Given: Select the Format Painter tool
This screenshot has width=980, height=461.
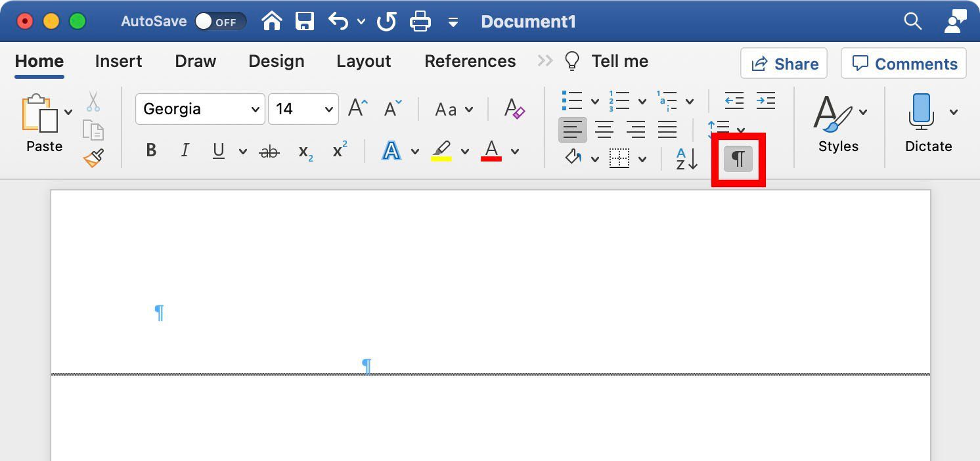Looking at the screenshot, I should coord(93,158).
